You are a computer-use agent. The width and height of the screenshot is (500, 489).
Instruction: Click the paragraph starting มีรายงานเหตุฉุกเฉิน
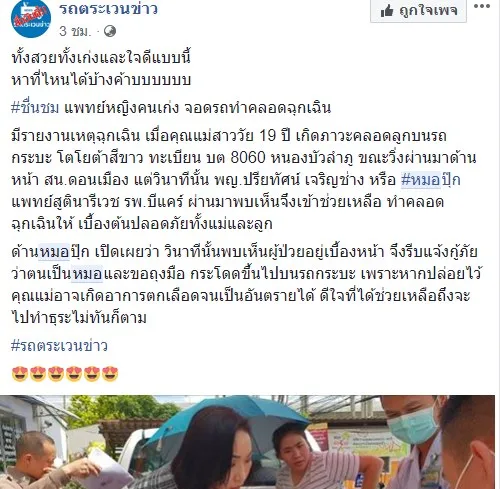[244, 180]
